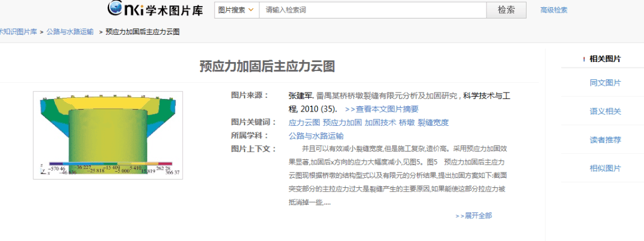The width and height of the screenshot is (644, 241).
Task: Click >>查看本文图片摘要 link
Action: [x=382, y=109]
